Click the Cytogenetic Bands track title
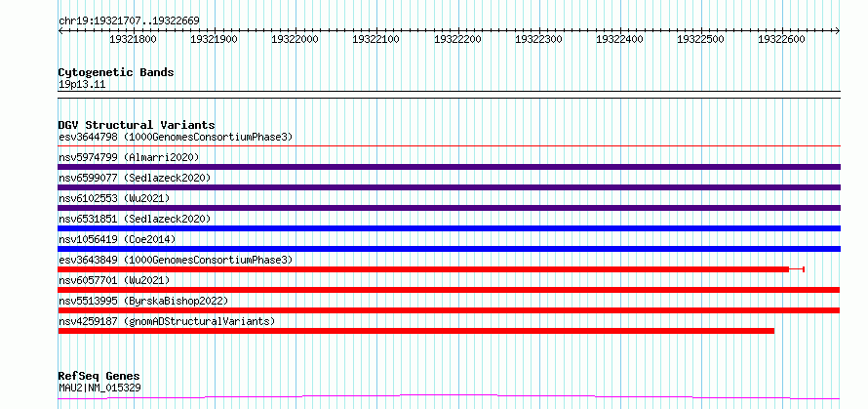 (x=116, y=72)
